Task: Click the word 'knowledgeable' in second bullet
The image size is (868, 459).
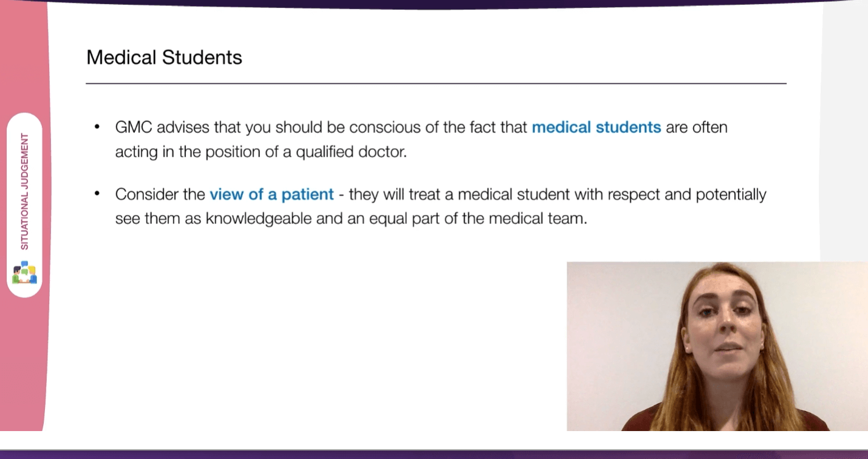Action: point(259,219)
